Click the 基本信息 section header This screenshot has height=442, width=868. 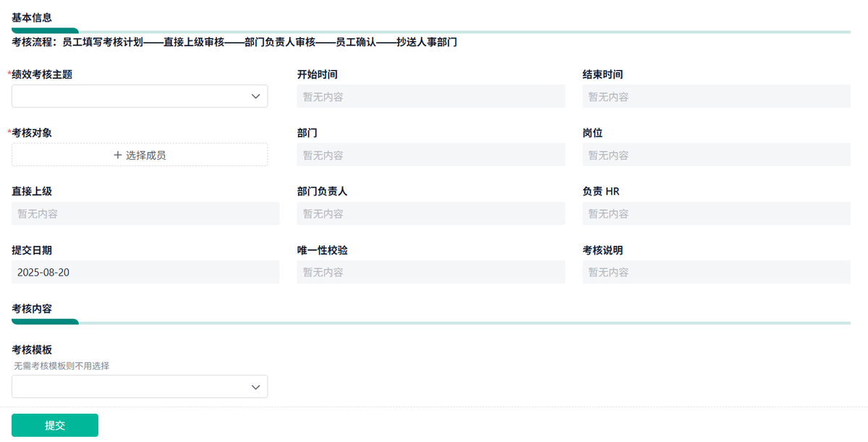click(32, 16)
